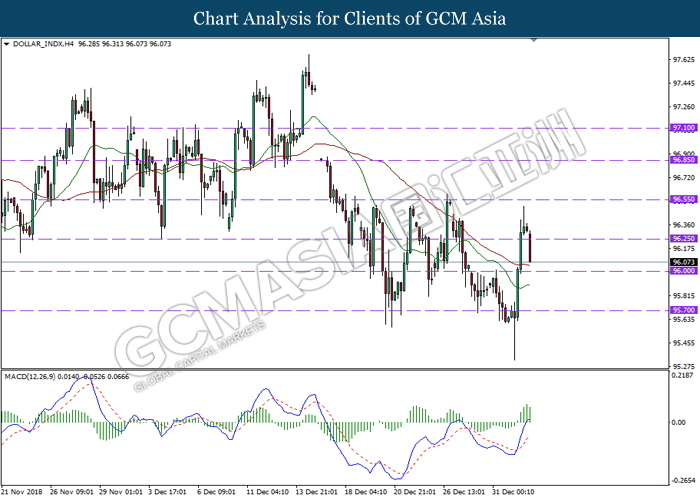Click the 18 Dec 04:10 date label
The width and height of the screenshot is (700, 500).
click(x=366, y=492)
